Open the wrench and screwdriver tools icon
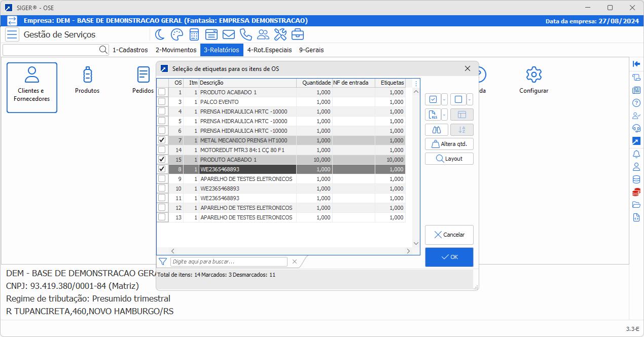This screenshot has width=644, height=337. pyautogui.click(x=280, y=34)
